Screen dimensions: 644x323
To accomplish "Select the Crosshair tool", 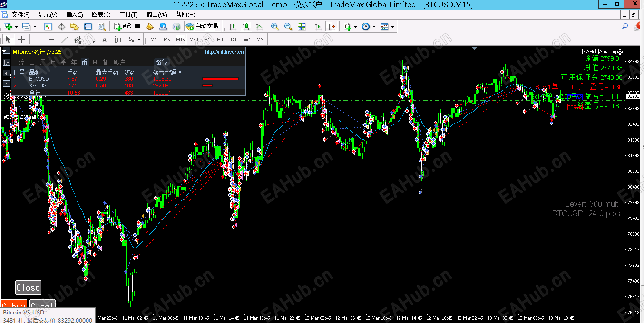I will 21,39.
